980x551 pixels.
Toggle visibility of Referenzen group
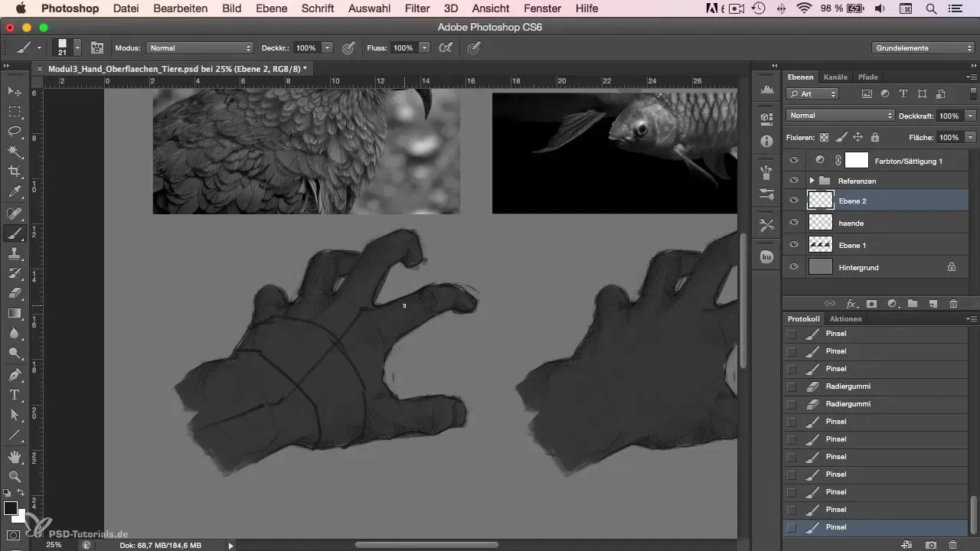(794, 181)
